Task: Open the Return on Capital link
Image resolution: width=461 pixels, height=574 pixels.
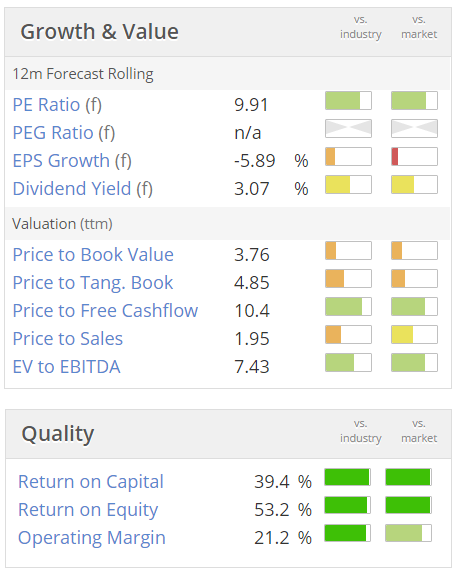Action: click(x=91, y=482)
